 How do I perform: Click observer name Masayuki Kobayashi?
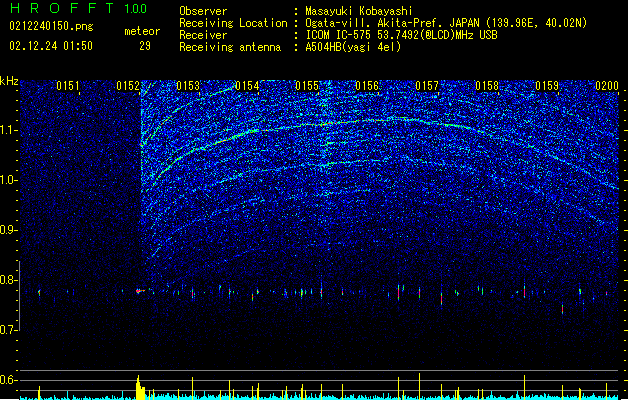(359, 11)
